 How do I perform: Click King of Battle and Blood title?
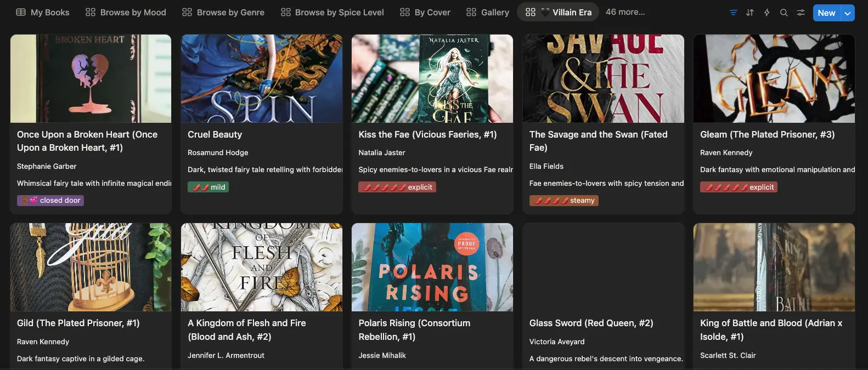771,329
